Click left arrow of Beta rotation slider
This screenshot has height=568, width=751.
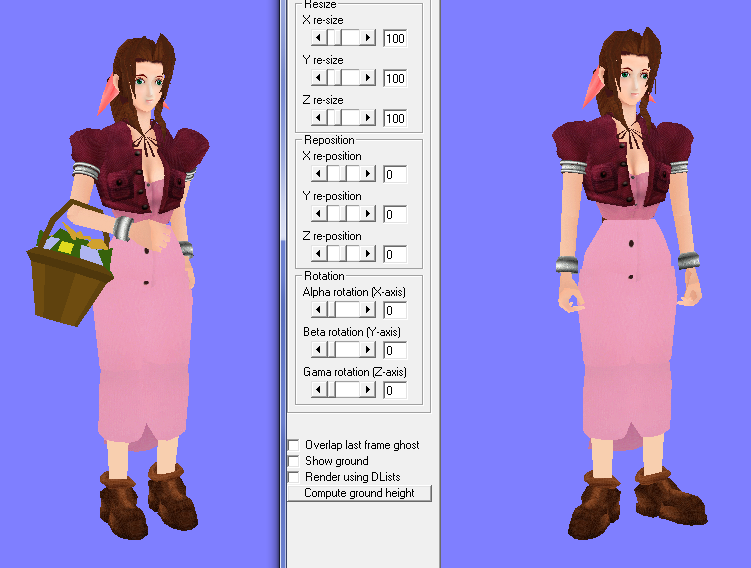318,350
